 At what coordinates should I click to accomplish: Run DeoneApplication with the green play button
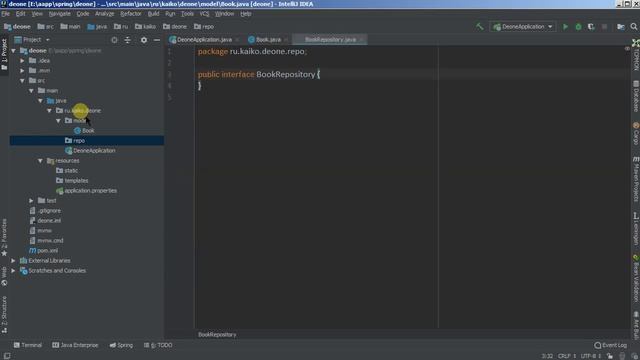pos(565,27)
